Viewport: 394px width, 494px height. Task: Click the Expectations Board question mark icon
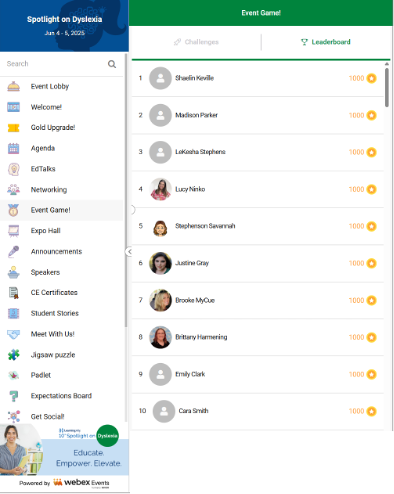coord(13,396)
